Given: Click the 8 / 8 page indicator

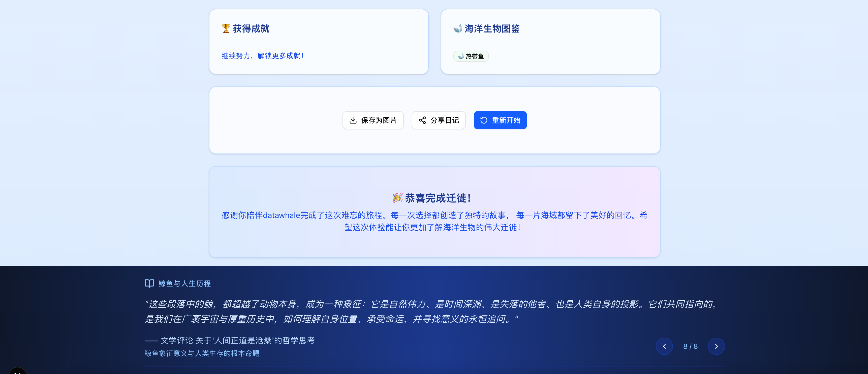Looking at the screenshot, I should [690, 346].
